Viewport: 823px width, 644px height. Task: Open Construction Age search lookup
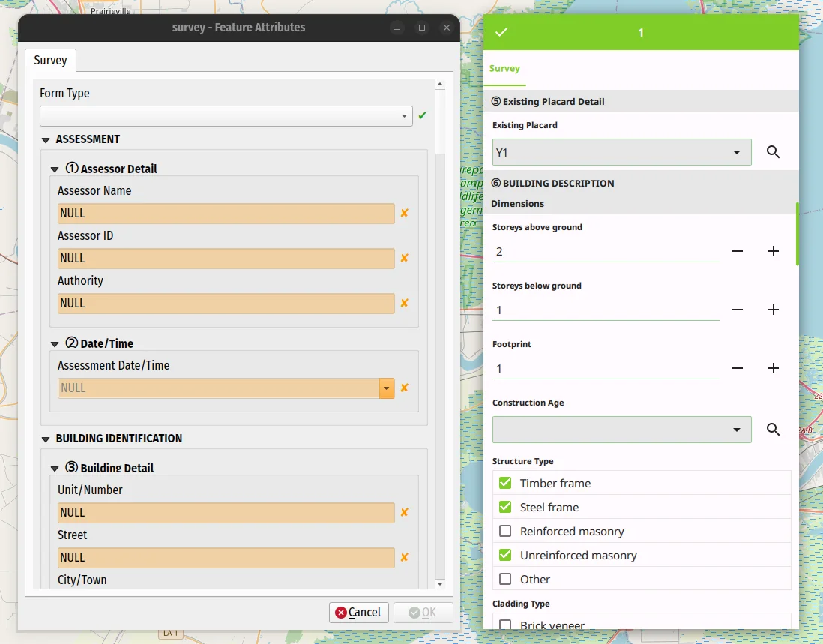773,429
